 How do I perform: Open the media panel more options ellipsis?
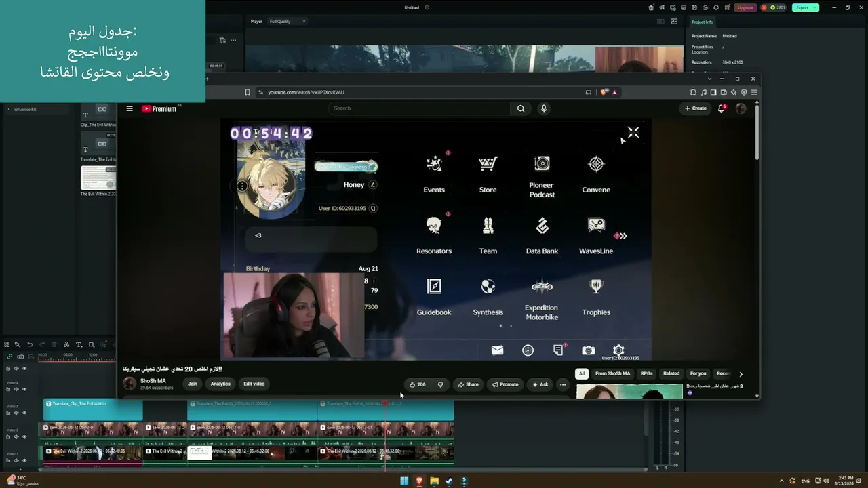tap(233, 40)
